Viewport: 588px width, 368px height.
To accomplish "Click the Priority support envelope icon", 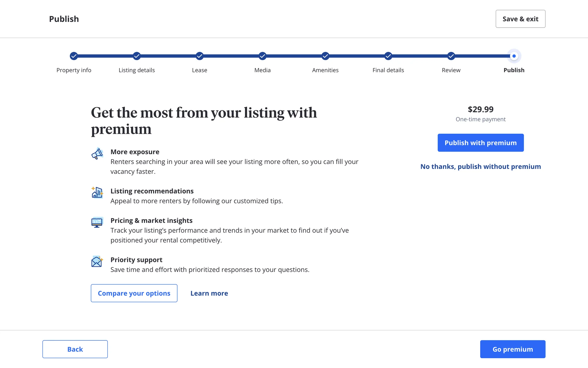I will tap(97, 261).
